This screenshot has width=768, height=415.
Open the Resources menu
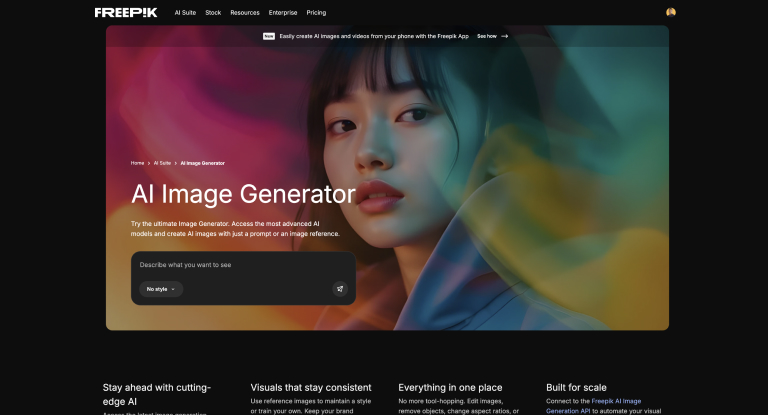pos(245,13)
